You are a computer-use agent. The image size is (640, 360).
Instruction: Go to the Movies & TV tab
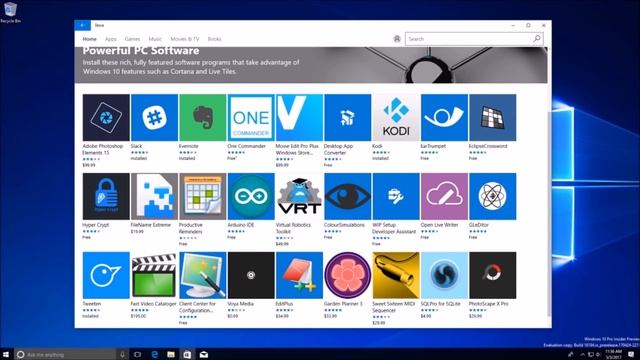tap(184, 39)
